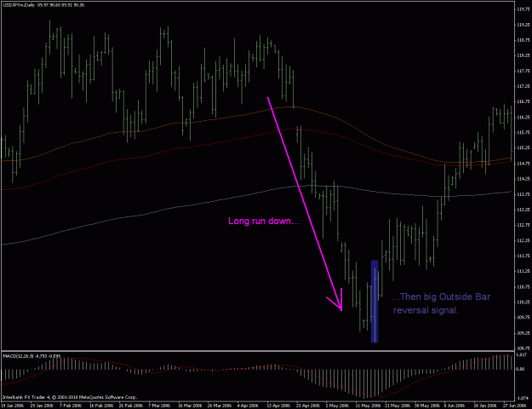Image resolution: width=532 pixels, height=409 pixels.
Task: Click the 112.75 price scale label
Action: point(523,225)
